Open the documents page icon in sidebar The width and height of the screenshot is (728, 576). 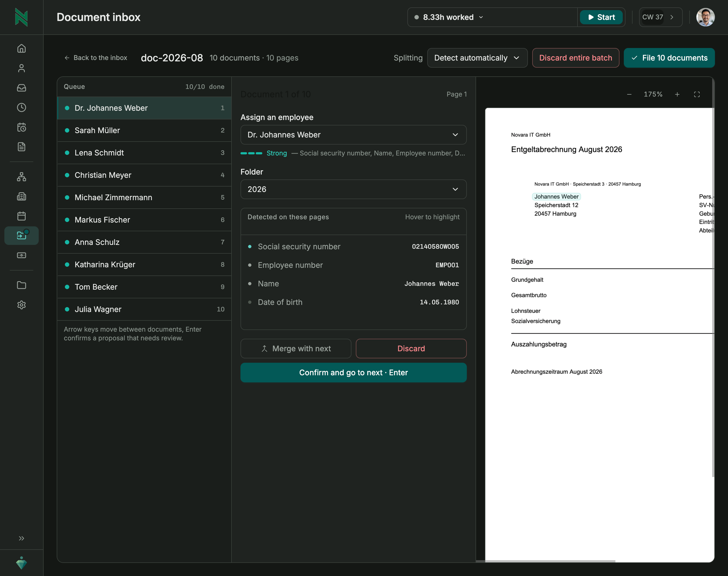(x=21, y=147)
